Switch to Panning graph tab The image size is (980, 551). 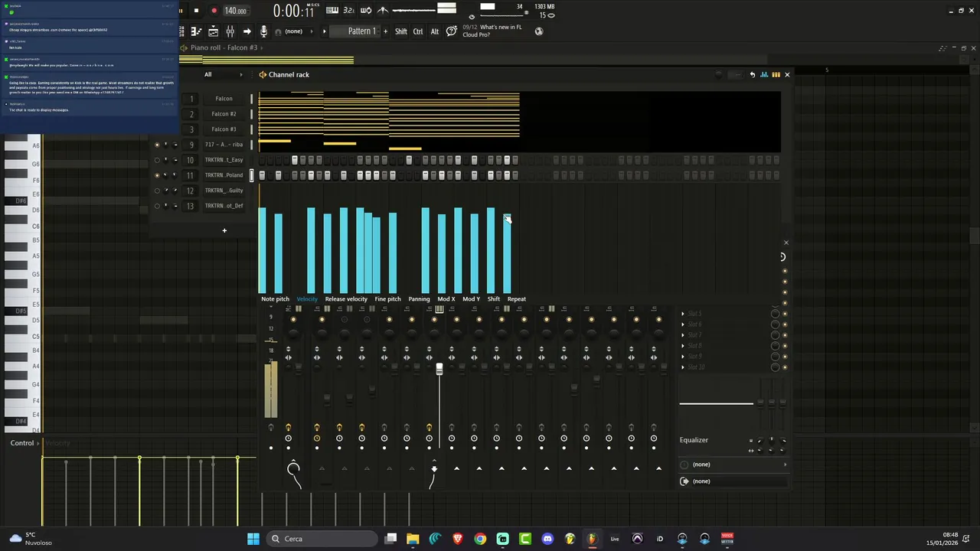point(419,299)
